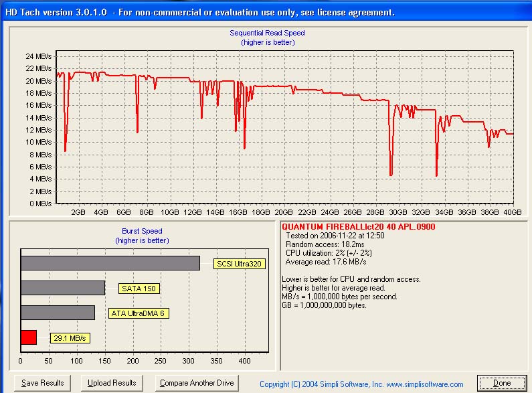Click the 12 MB/s axis label

(39, 130)
